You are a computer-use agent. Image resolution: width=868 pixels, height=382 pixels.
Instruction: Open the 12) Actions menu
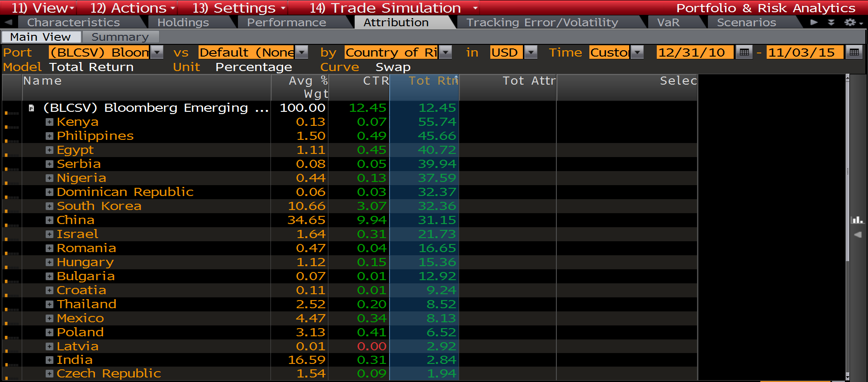click(133, 8)
